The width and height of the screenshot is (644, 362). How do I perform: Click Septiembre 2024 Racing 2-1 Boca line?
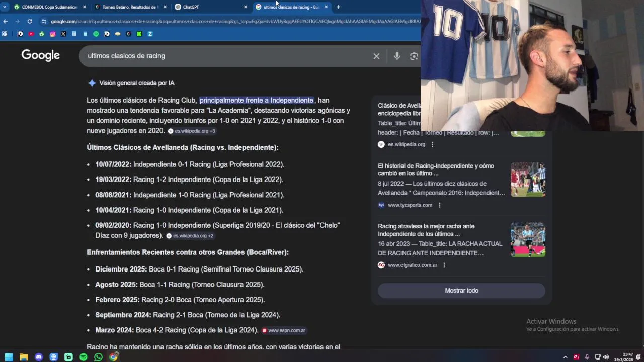point(188,315)
